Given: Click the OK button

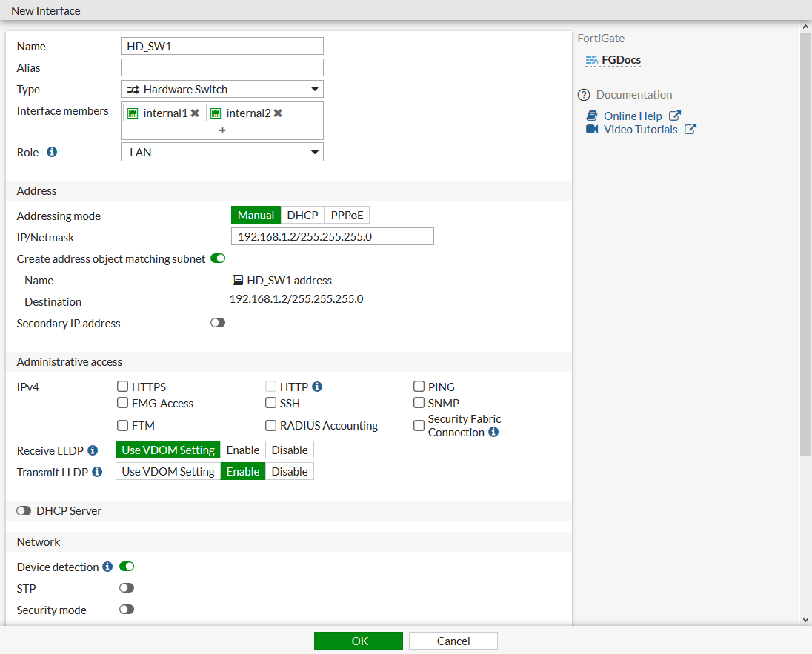Looking at the screenshot, I should click(359, 640).
